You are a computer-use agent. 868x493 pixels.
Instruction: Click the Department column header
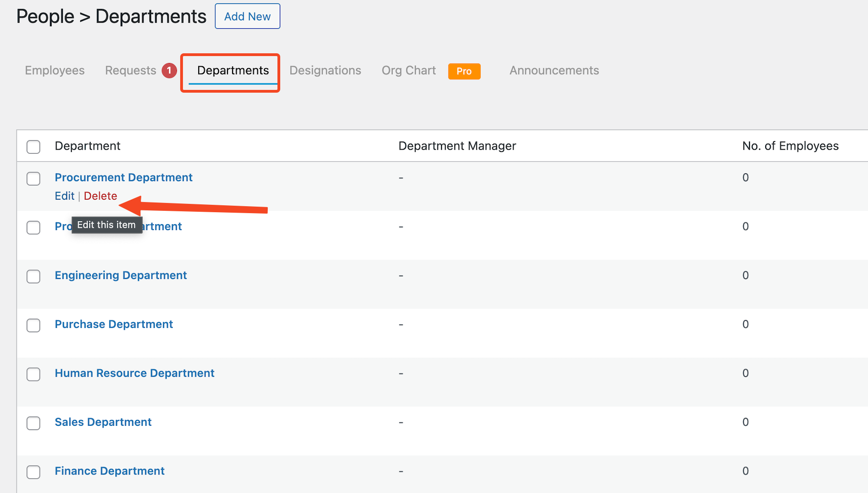point(88,146)
